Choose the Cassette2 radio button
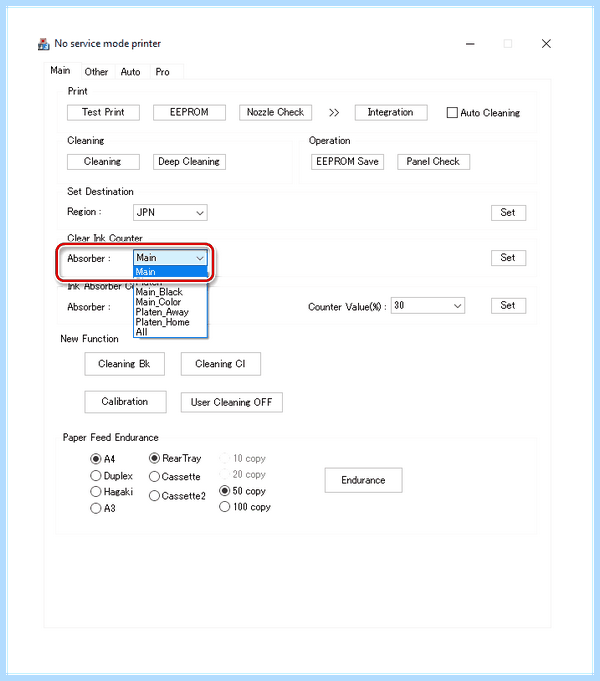The height and width of the screenshot is (681, 600). 154,496
